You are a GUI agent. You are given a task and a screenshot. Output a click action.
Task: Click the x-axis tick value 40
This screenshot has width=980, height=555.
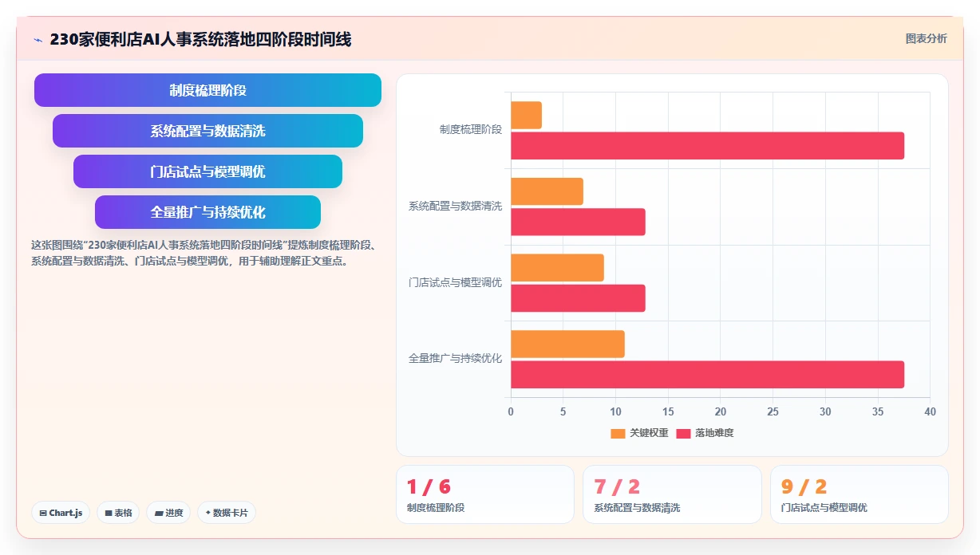[x=930, y=411]
